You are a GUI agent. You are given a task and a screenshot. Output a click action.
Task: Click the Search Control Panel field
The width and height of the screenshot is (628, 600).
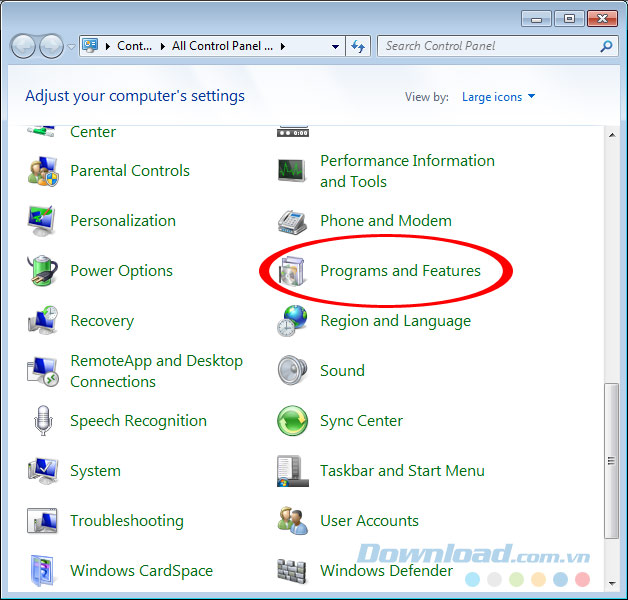(497, 46)
